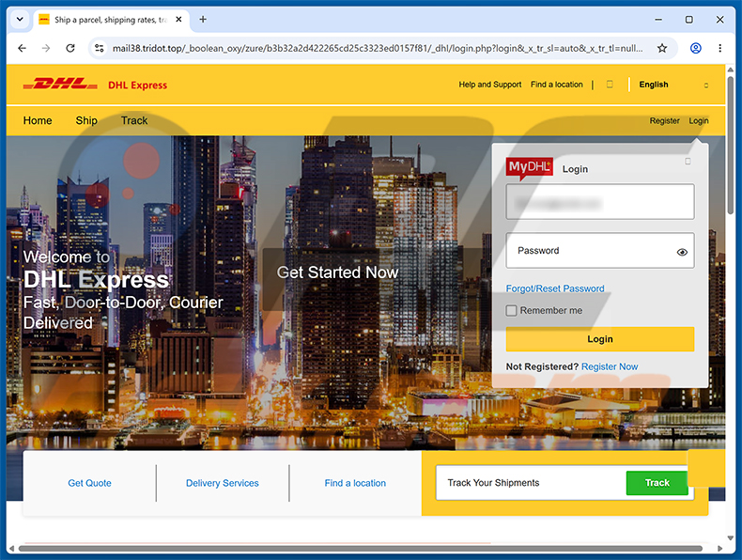Image resolution: width=742 pixels, height=560 pixels.
Task: Open the Track menu item
Action: (x=134, y=120)
